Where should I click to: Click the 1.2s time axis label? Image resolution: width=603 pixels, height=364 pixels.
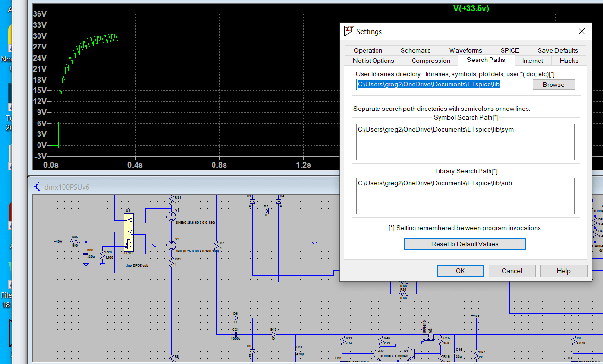click(303, 165)
